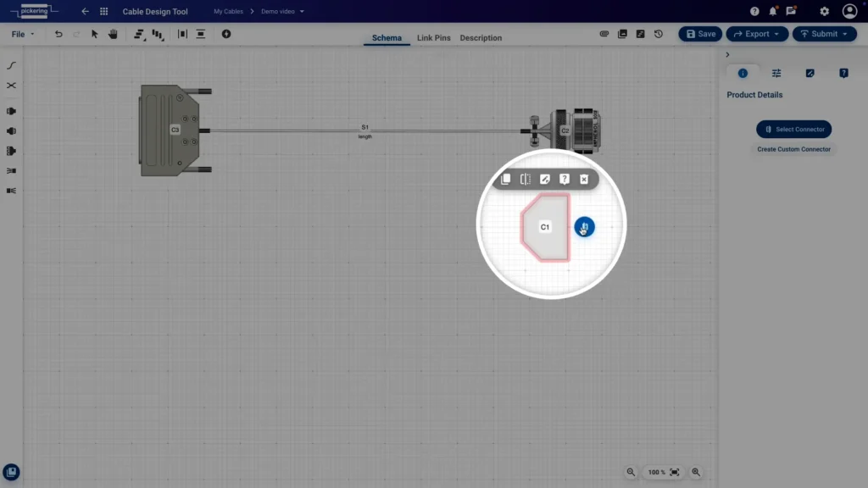The width and height of the screenshot is (868, 488).
Task: Open vertical align options
Action: coord(158,34)
